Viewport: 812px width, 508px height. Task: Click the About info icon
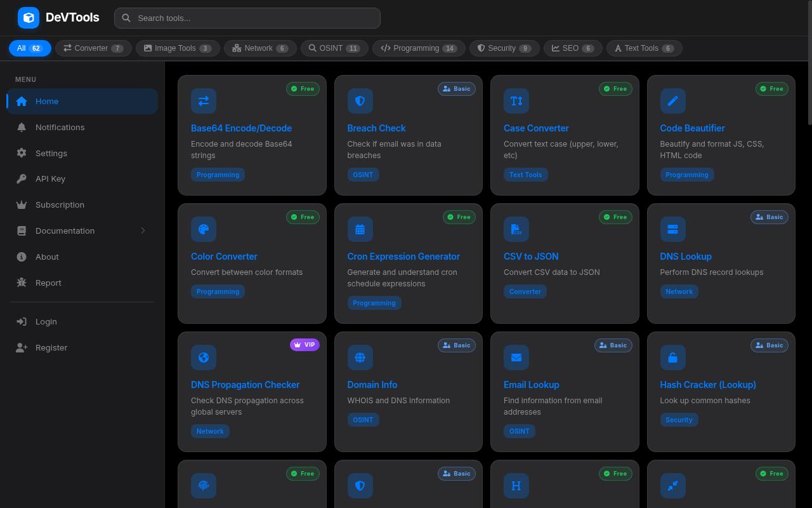pos(22,257)
